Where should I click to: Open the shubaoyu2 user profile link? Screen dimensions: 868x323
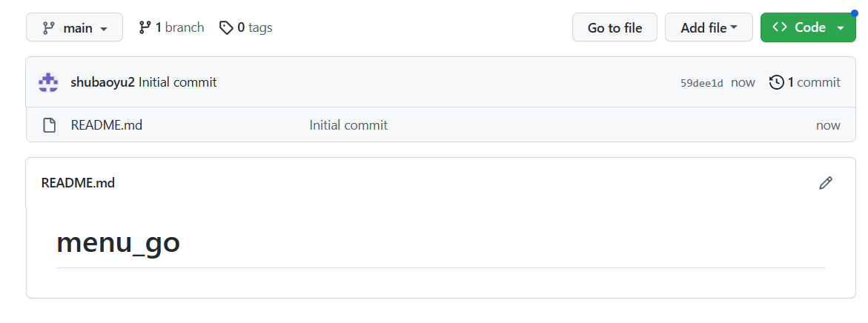(102, 82)
